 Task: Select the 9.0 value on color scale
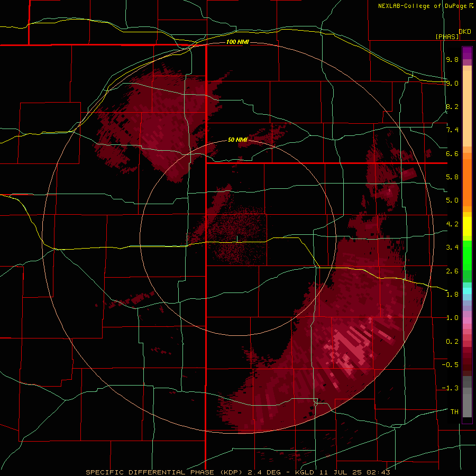click(x=452, y=83)
